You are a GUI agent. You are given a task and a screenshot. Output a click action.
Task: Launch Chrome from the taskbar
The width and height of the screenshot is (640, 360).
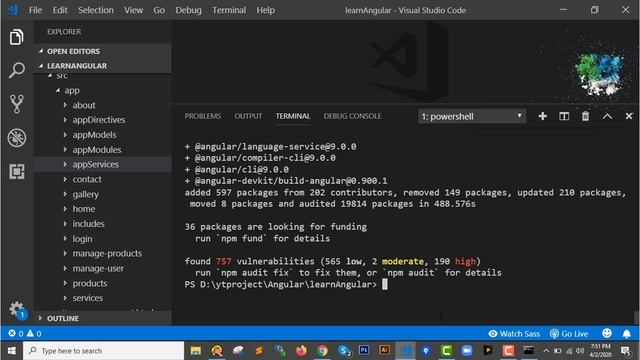tap(322, 350)
